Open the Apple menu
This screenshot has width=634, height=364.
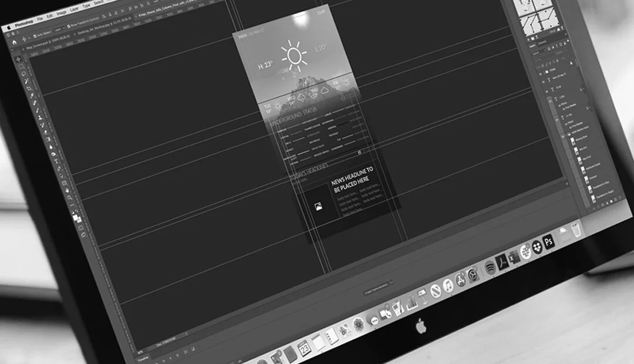(9, 28)
